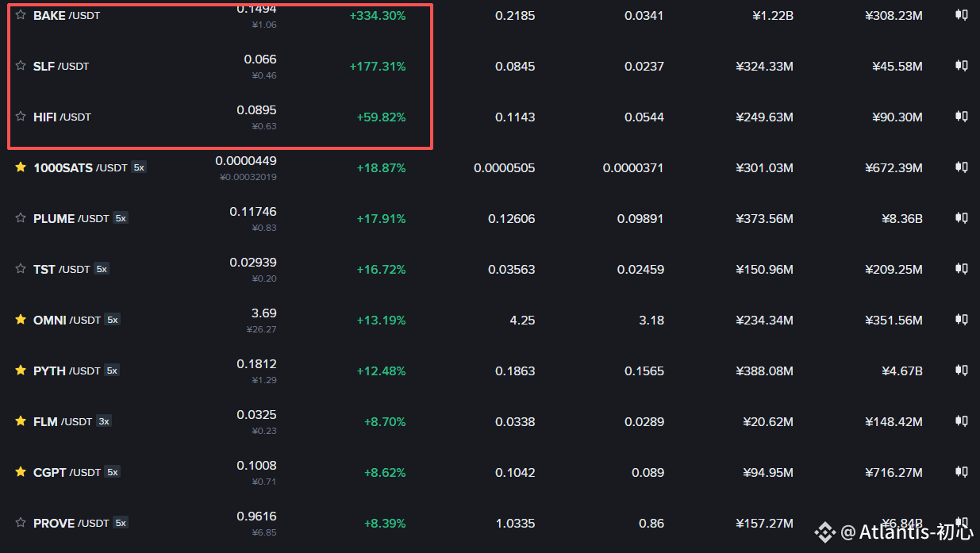980x553 pixels.
Task: Click the candlestick icon beside CGPT/USDT
Action: (x=961, y=472)
